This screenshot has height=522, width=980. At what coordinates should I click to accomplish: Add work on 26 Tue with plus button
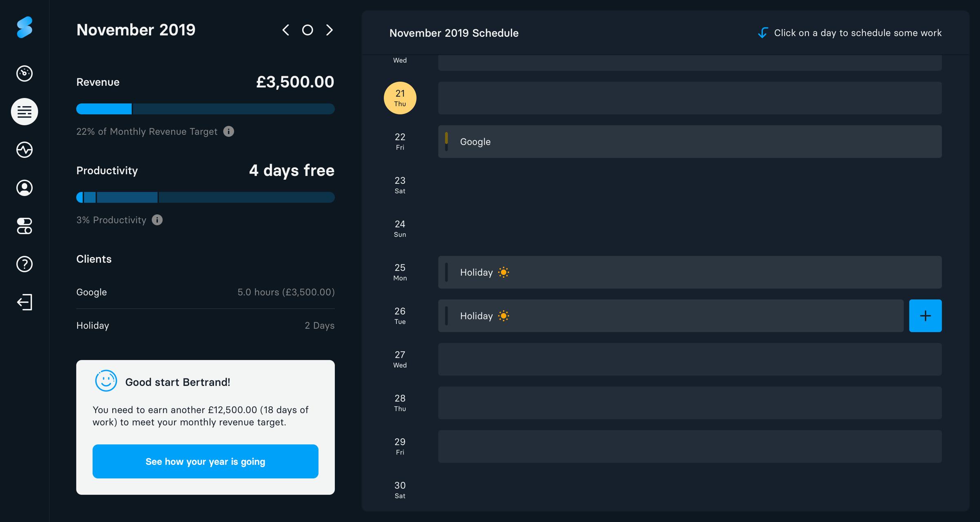click(x=925, y=316)
